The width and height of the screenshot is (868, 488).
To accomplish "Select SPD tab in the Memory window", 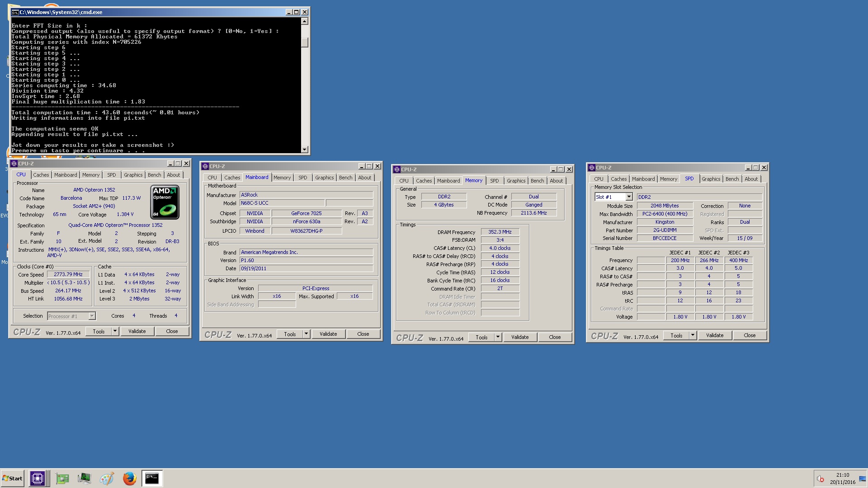I will 495,181.
